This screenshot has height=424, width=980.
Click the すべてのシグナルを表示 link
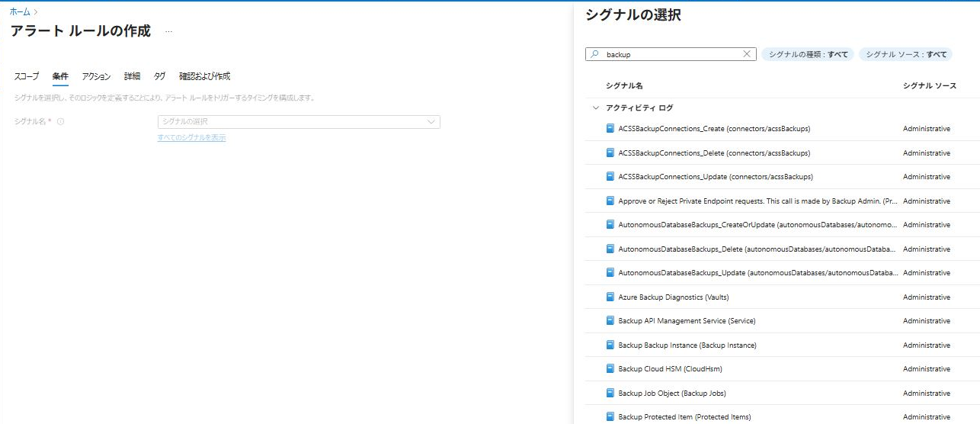pos(191,137)
